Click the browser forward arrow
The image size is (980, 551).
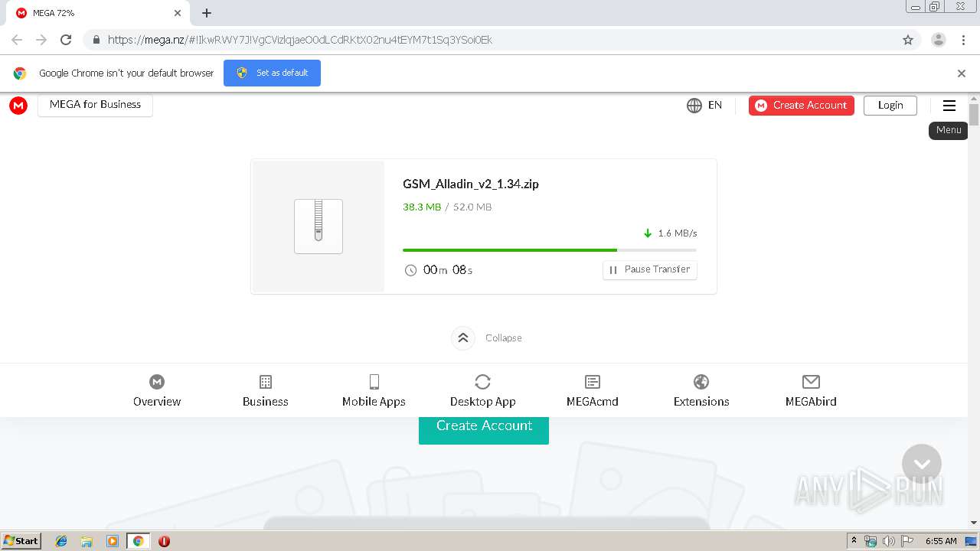click(41, 40)
